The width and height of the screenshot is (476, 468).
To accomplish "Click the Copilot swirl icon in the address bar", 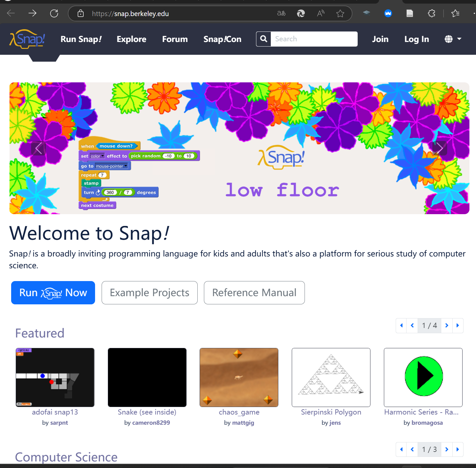I will pos(301,13).
